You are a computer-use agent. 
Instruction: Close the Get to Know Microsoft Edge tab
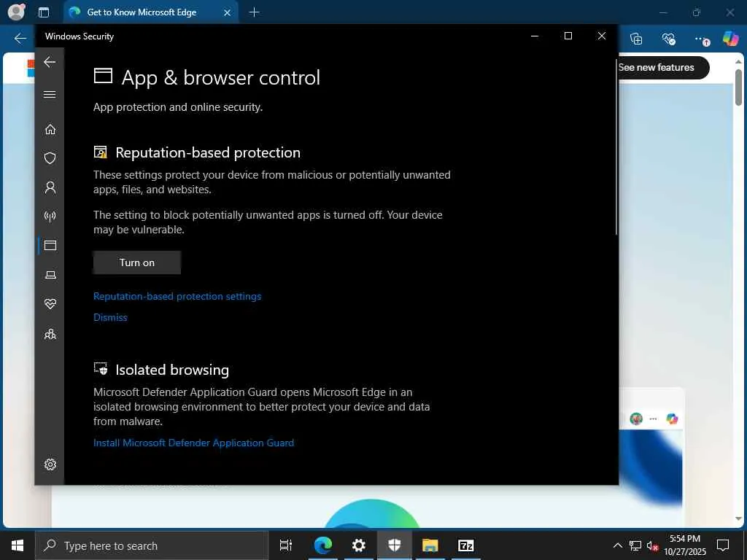[x=228, y=13]
